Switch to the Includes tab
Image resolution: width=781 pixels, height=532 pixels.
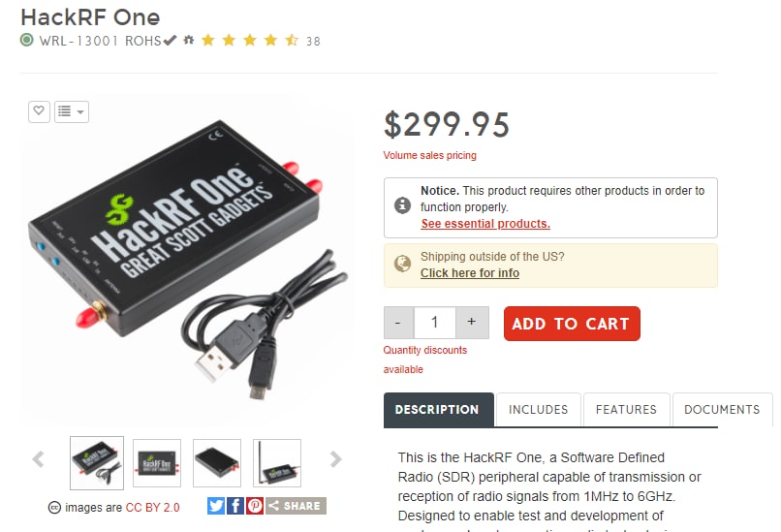pos(539,410)
